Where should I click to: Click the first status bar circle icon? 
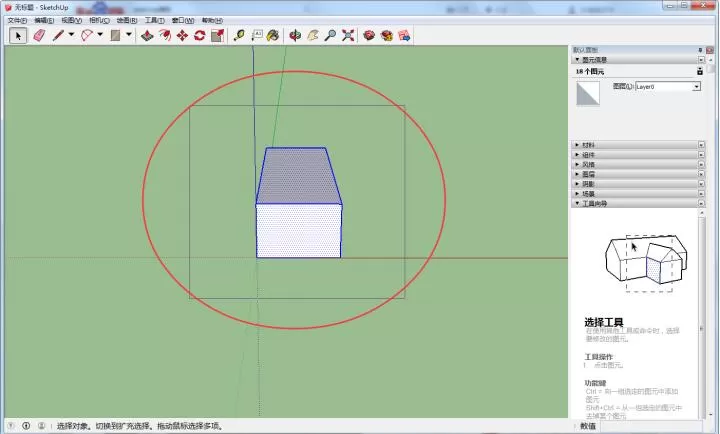[x=11, y=426]
